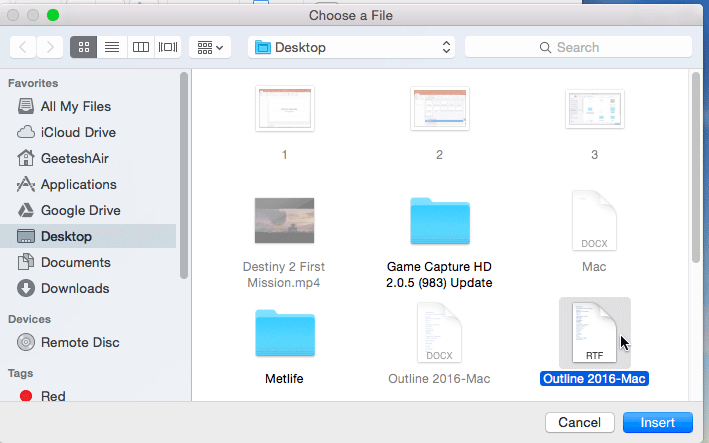
Task: Select Game Capture HD folder icon
Action: pos(440,221)
